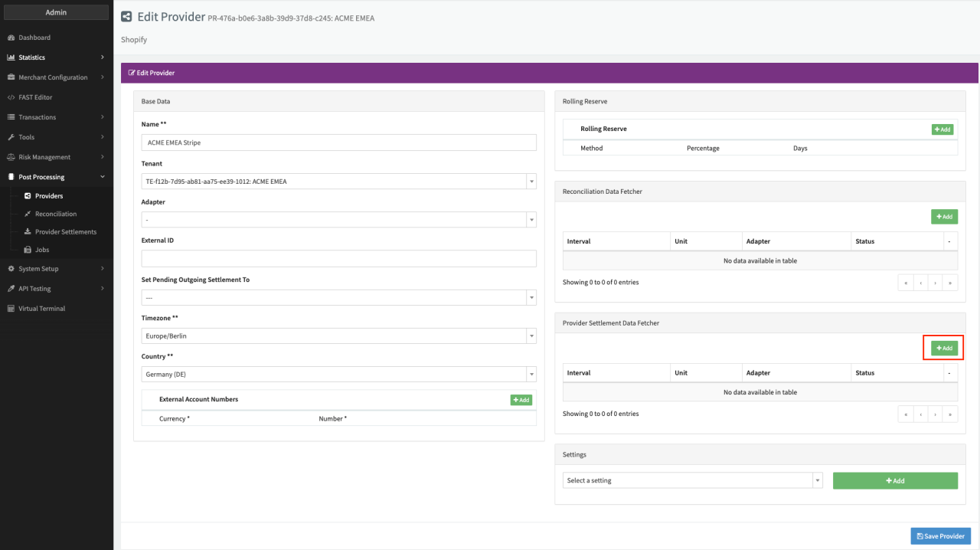
Task: Click the External ID input field
Action: [x=338, y=259]
